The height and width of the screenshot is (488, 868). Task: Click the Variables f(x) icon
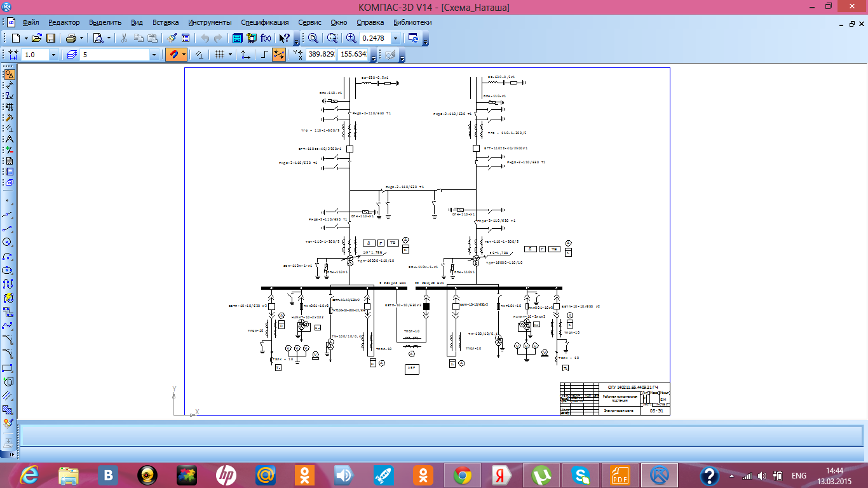tap(266, 38)
